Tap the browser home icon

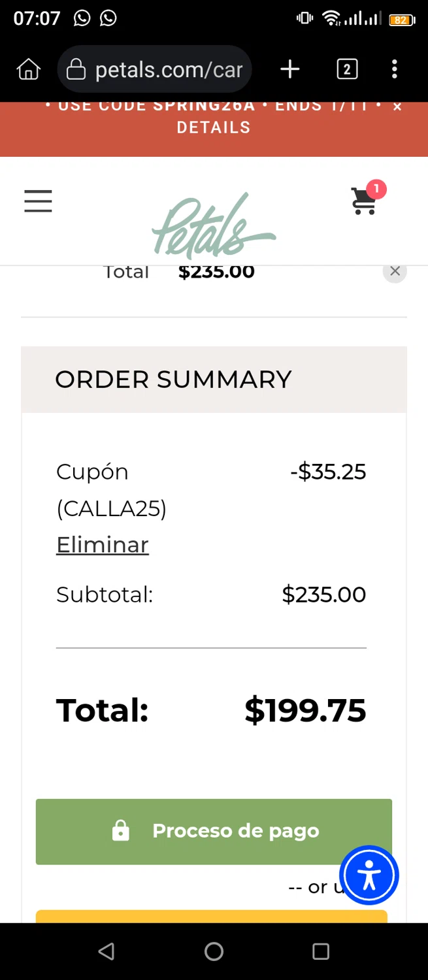[x=29, y=69]
